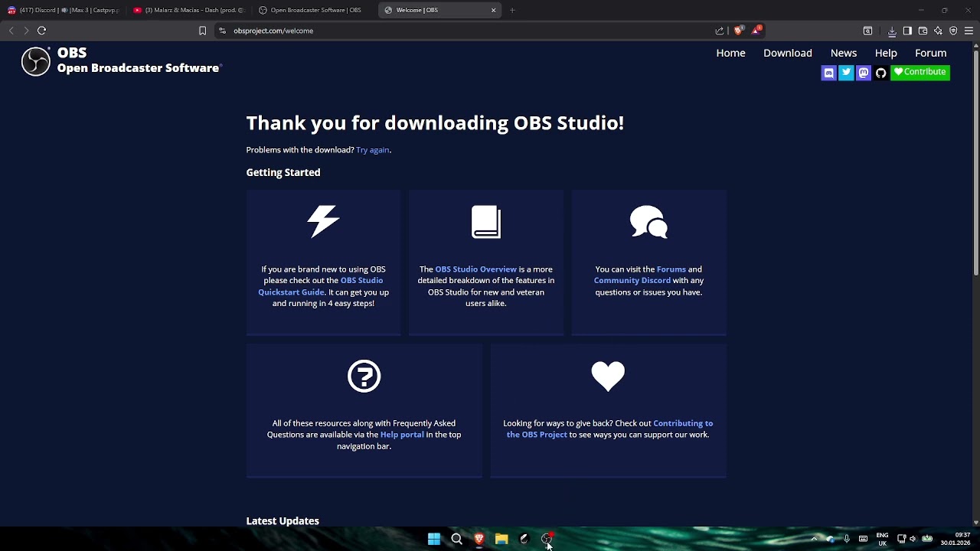Open Forum in the site navigation
The image size is (980, 551).
930,53
